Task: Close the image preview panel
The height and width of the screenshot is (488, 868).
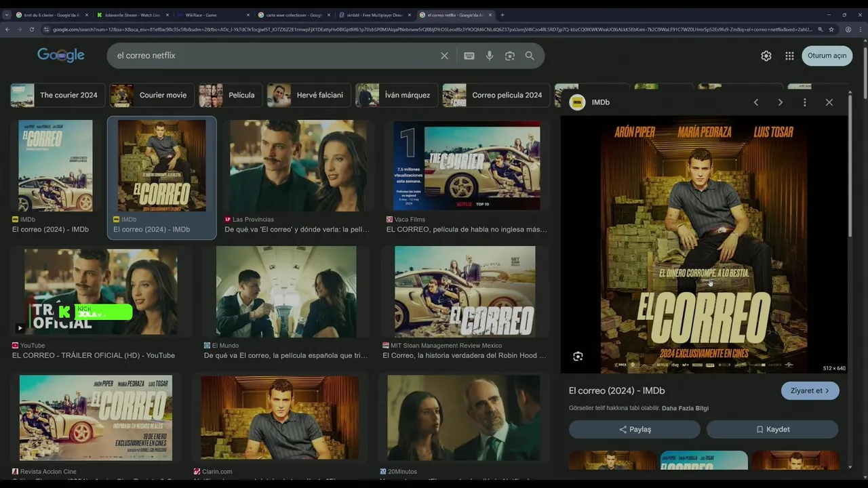Action: [x=829, y=102]
